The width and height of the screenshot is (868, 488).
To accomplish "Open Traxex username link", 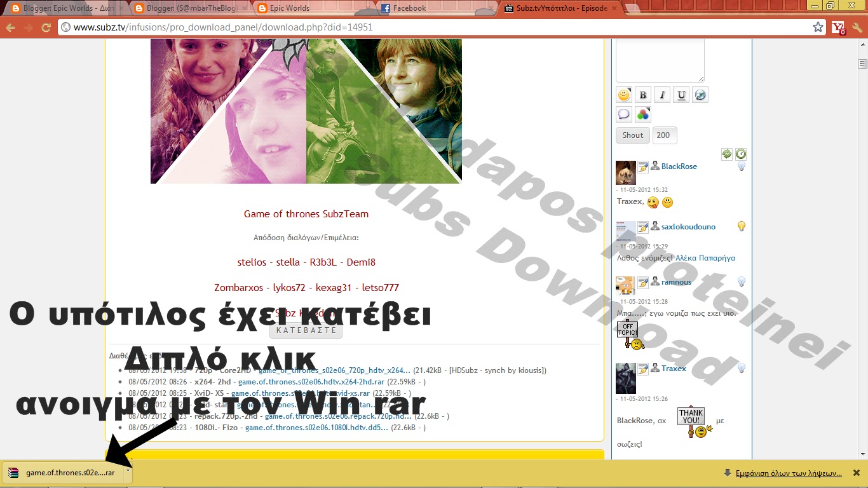I will (x=674, y=369).
